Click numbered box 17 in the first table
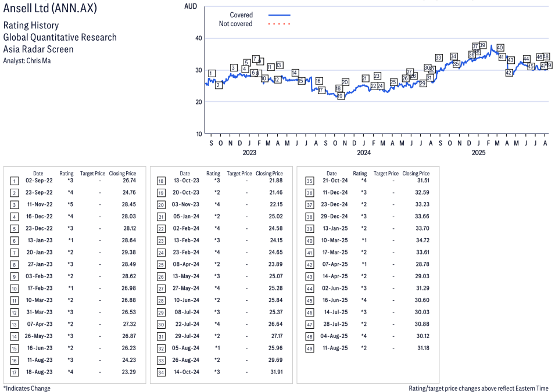Screen dimensions: 555x392 pyautogui.click(x=14, y=372)
